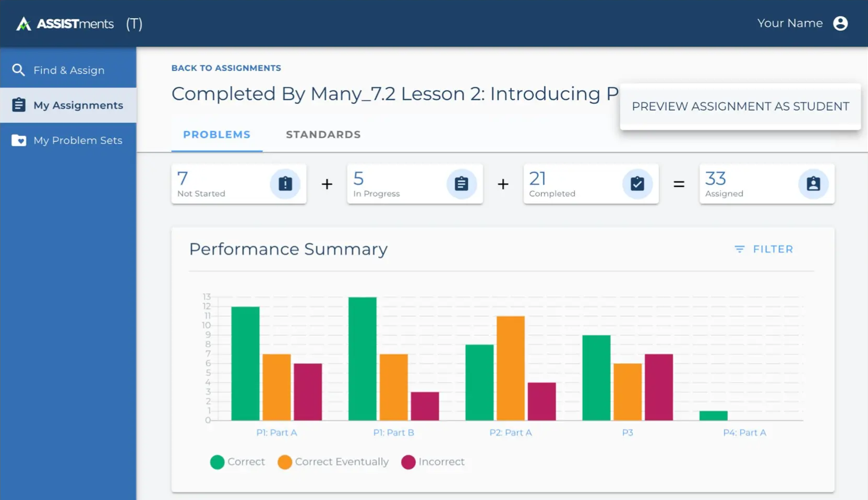
Task: Click the (T) teacher indicator
Action: (x=134, y=23)
